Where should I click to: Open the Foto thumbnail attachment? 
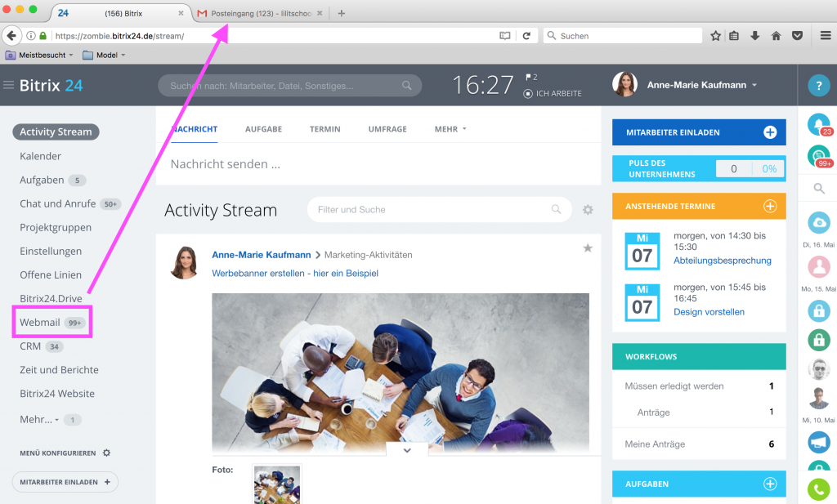click(277, 484)
